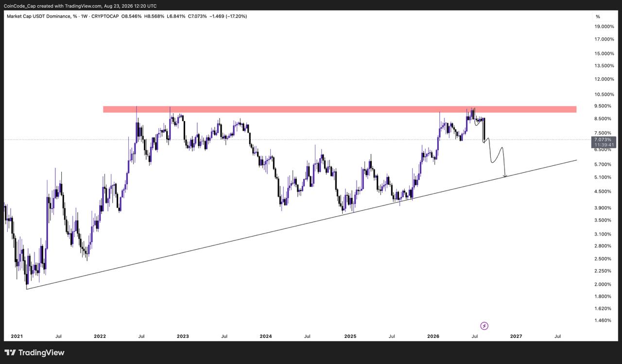Select the 1W timeframe label
The height and width of the screenshot is (364, 622).
pyautogui.click(x=85, y=17)
